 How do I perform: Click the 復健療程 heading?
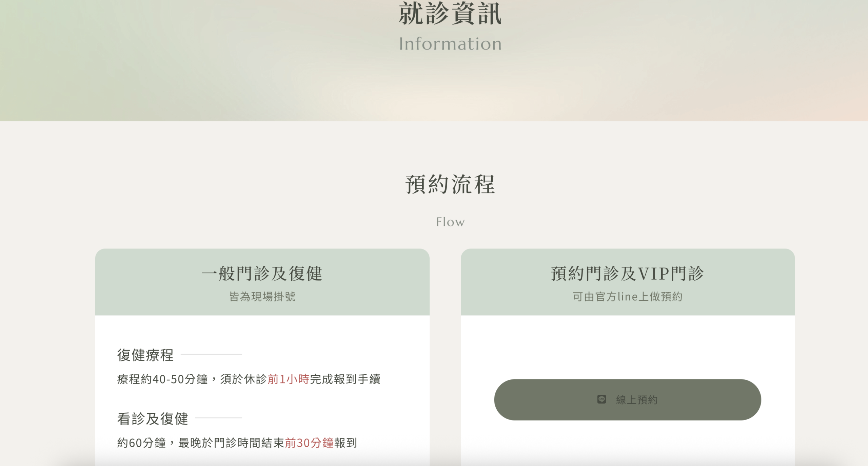(x=145, y=355)
